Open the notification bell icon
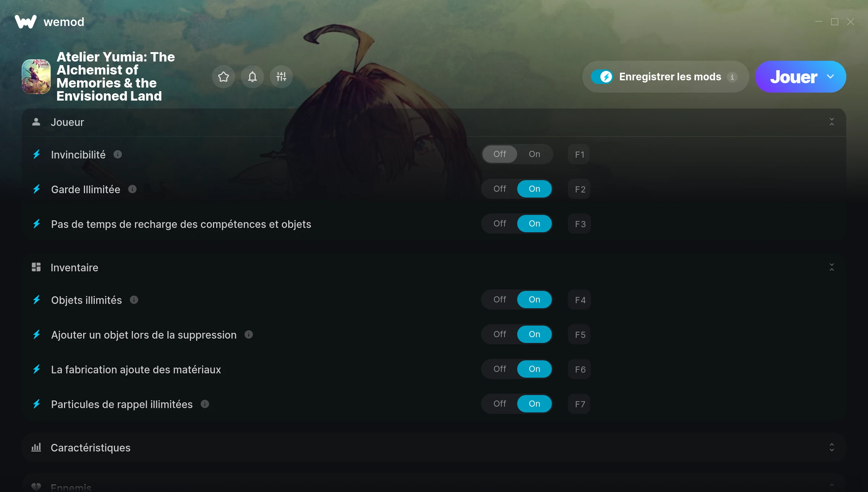 pos(252,77)
